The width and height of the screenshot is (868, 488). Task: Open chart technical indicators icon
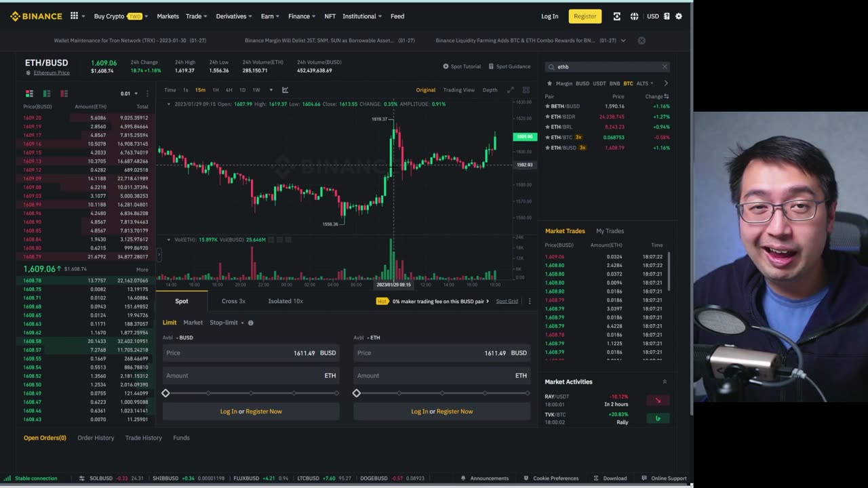285,90
